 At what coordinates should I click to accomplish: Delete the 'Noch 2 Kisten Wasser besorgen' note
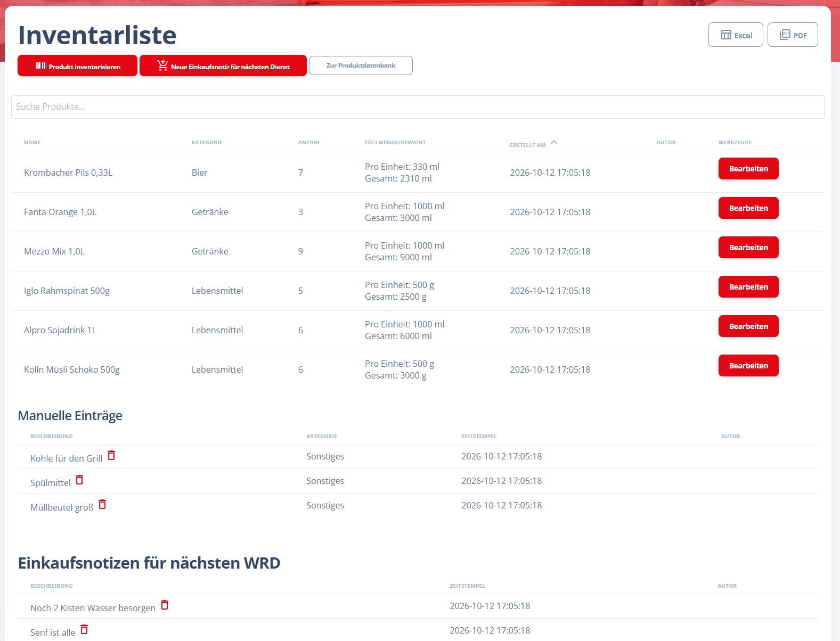pos(165,605)
